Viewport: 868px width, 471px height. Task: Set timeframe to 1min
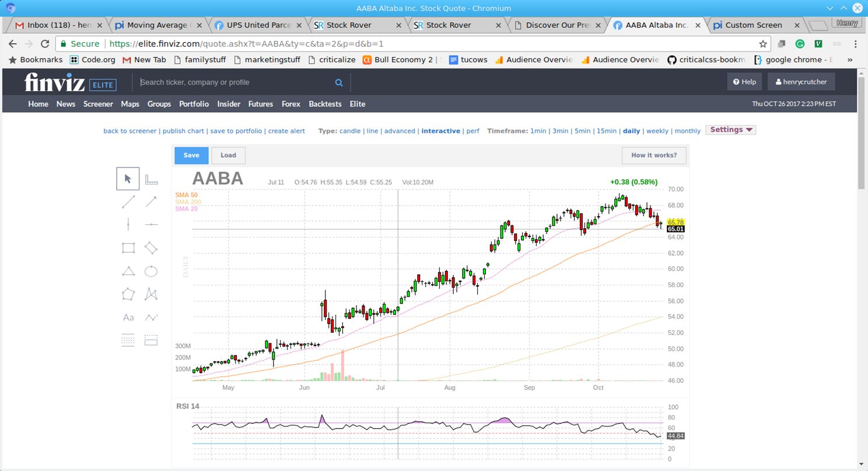(538, 131)
